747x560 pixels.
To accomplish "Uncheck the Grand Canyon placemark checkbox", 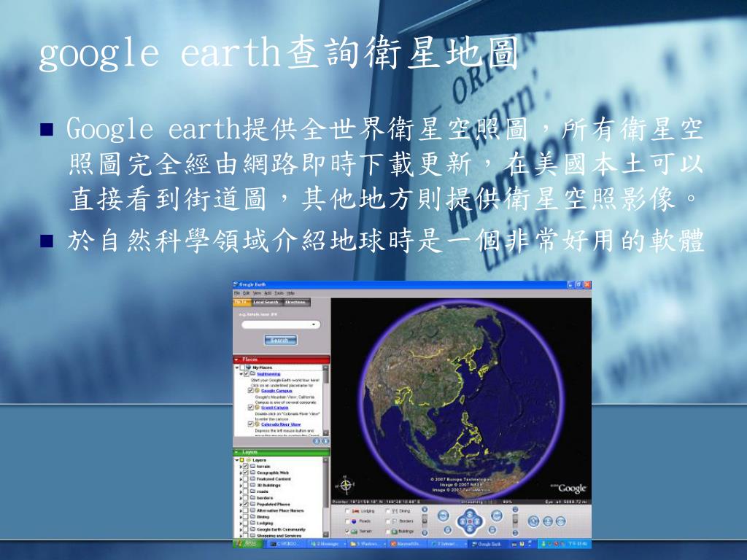I will click(251, 407).
